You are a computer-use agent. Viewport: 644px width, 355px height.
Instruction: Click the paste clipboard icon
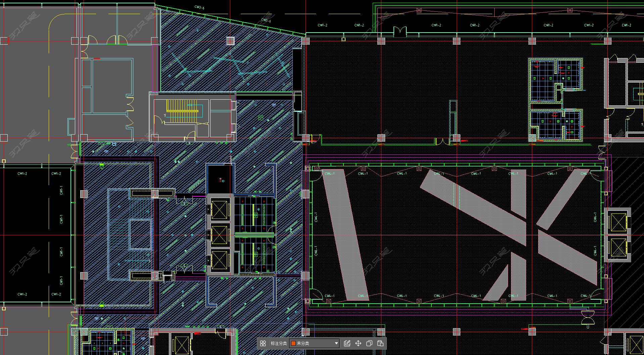[x=380, y=343]
